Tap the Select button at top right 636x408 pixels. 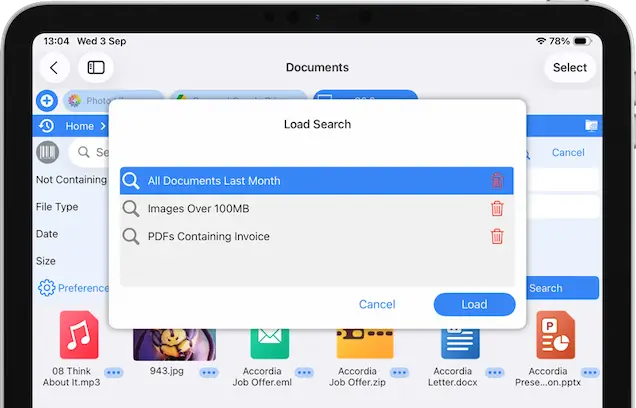pos(570,68)
